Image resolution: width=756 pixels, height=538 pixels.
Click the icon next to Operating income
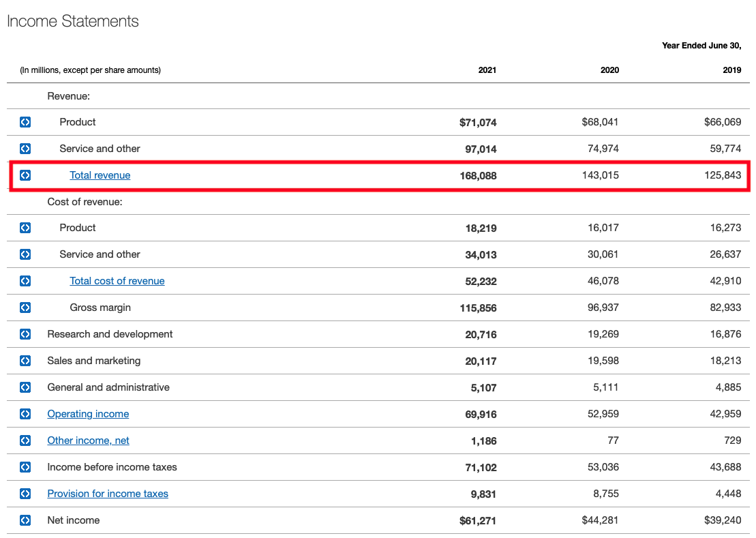pyautogui.click(x=25, y=414)
